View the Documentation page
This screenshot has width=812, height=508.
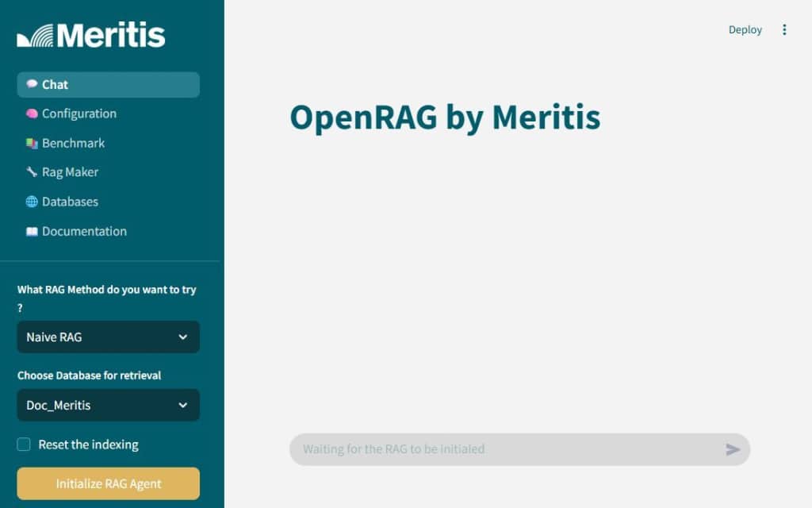tap(108, 231)
